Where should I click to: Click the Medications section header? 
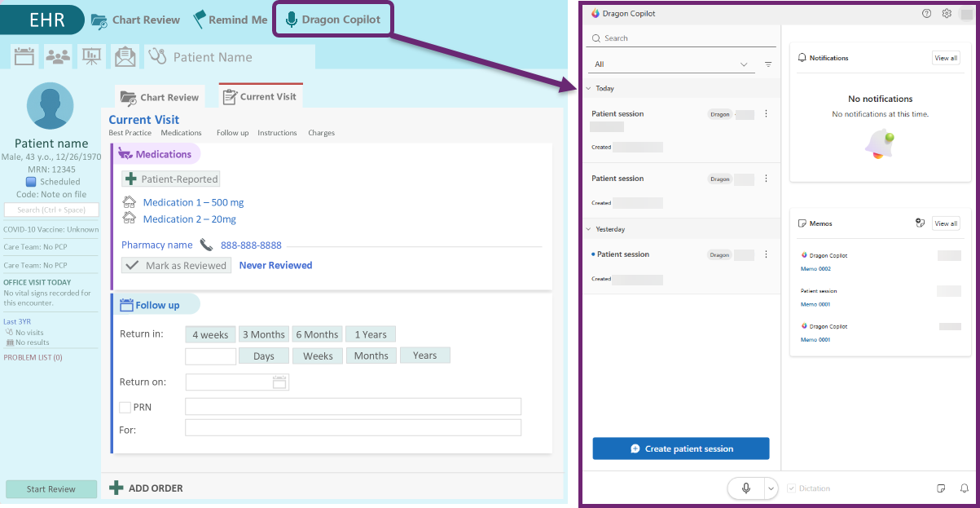(156, 154)
